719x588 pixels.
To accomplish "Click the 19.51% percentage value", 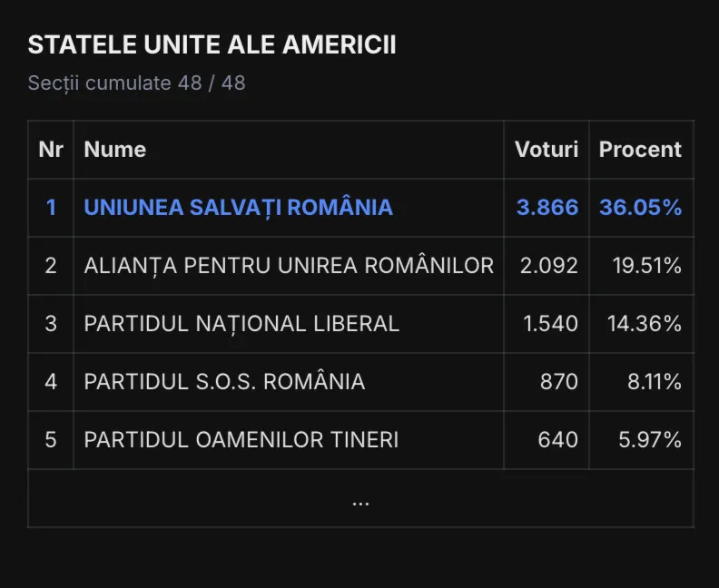I will tap(645, 266).
